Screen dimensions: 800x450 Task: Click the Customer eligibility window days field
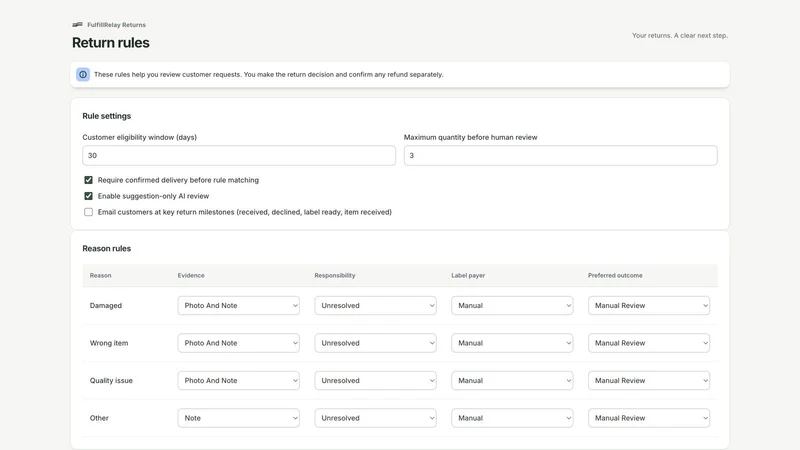point(239,156)
